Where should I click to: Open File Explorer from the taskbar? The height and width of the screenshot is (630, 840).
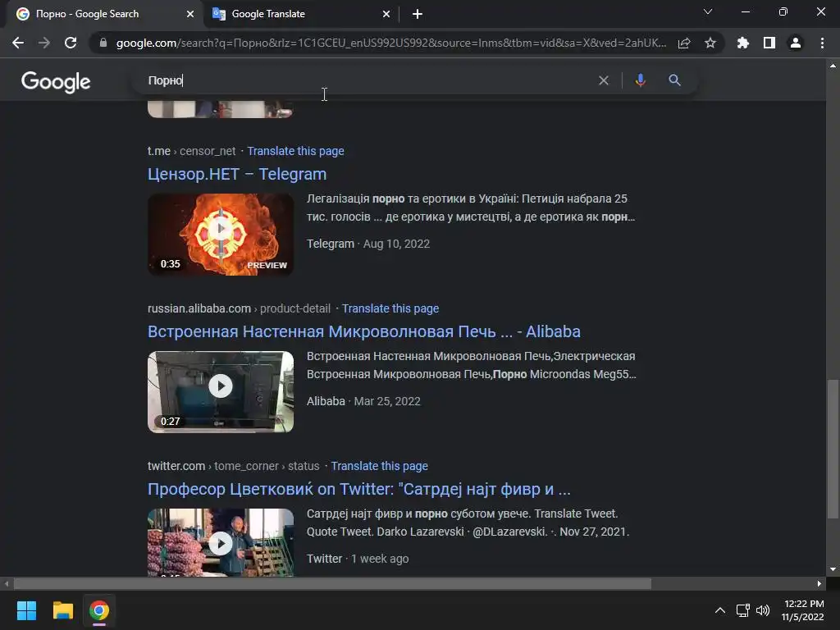[62, 610]
